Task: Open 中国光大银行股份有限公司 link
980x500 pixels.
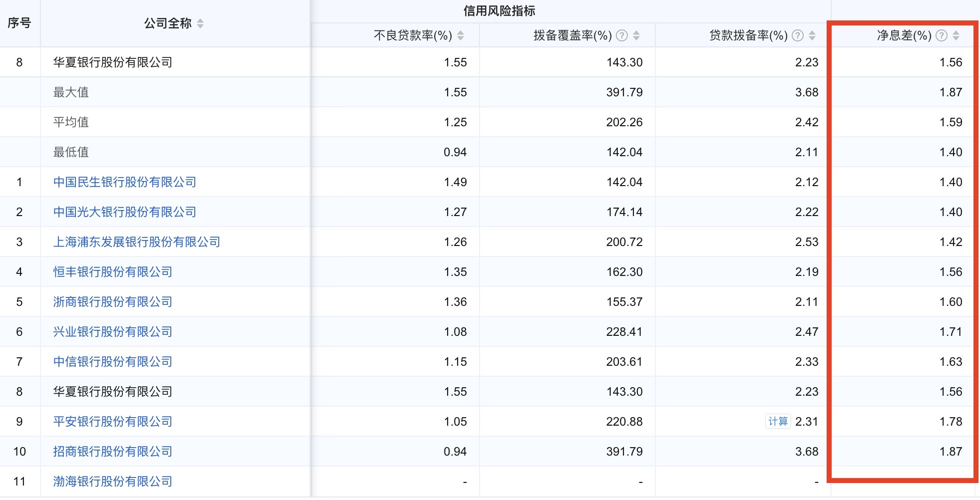Action: pos(124,212)
